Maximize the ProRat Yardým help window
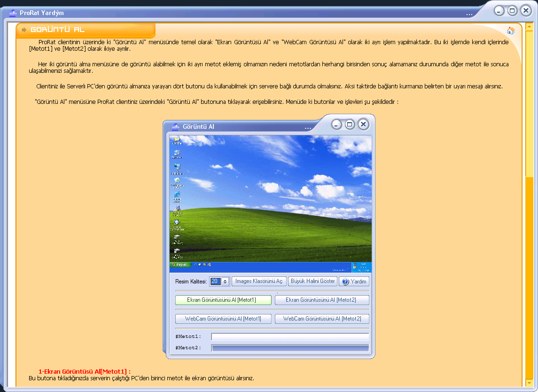Image resolution: width=538 pixels, height=392 pixels. (512, 10)
